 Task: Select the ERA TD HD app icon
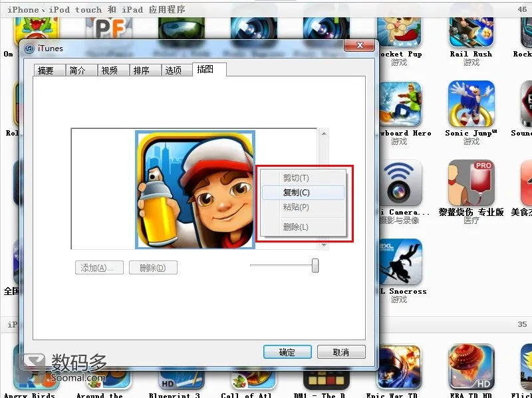(x=471, y=367)
